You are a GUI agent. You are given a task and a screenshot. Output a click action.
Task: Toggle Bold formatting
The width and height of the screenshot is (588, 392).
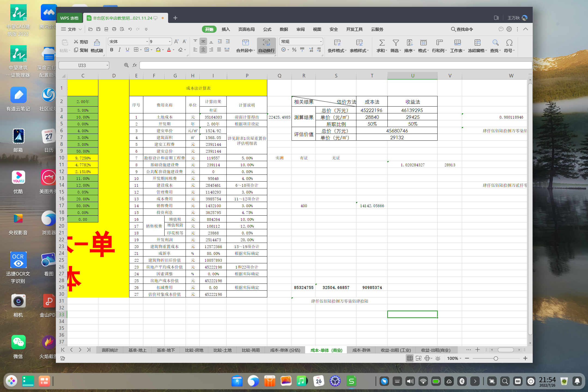111,50
